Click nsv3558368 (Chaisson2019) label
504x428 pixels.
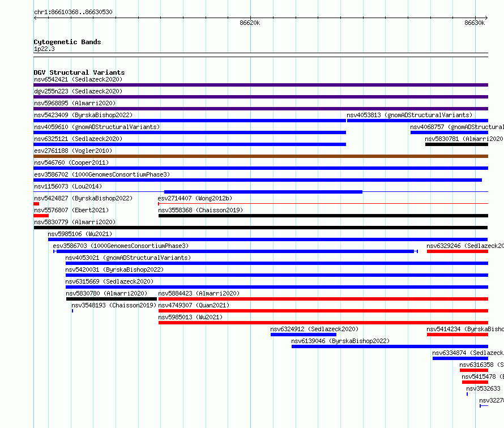(x=200, y=210)
